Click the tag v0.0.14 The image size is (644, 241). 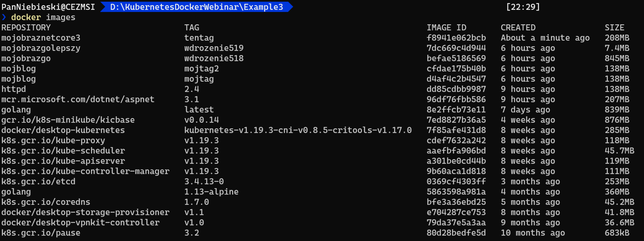tap(202, 120)
